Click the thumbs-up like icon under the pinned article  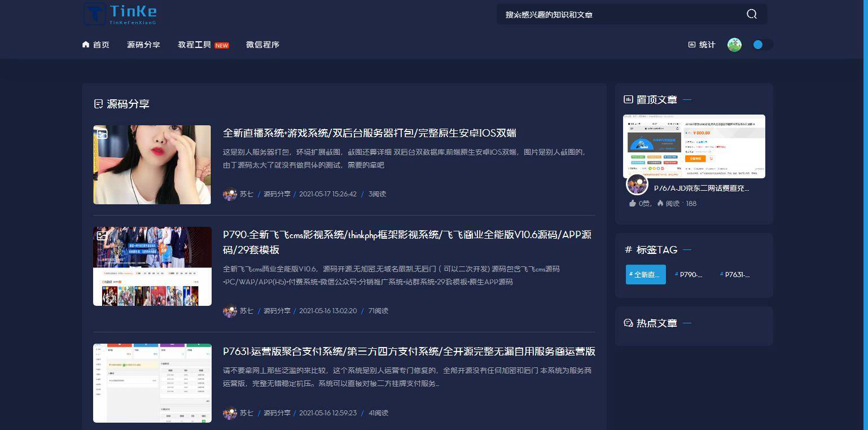coord(632,203)
